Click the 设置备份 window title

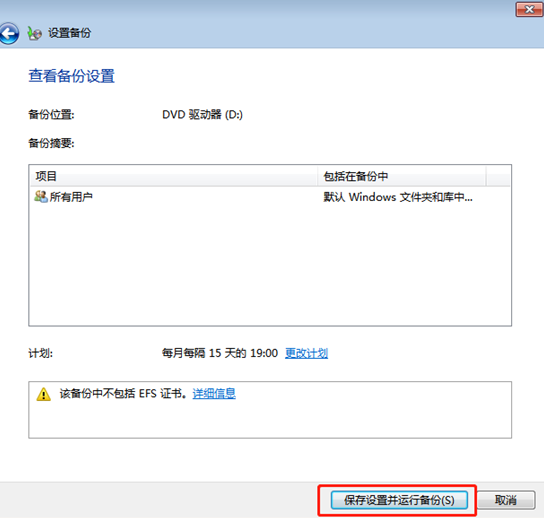pos(69,33)
